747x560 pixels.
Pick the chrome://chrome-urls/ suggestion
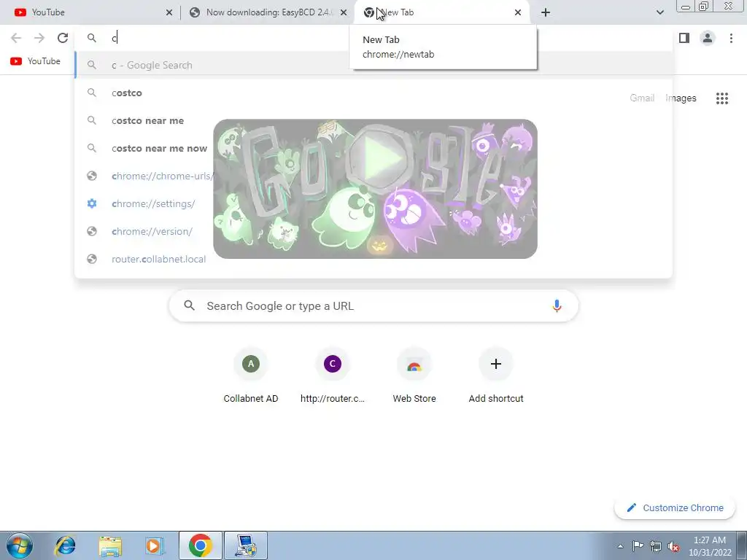pos(373,176)
